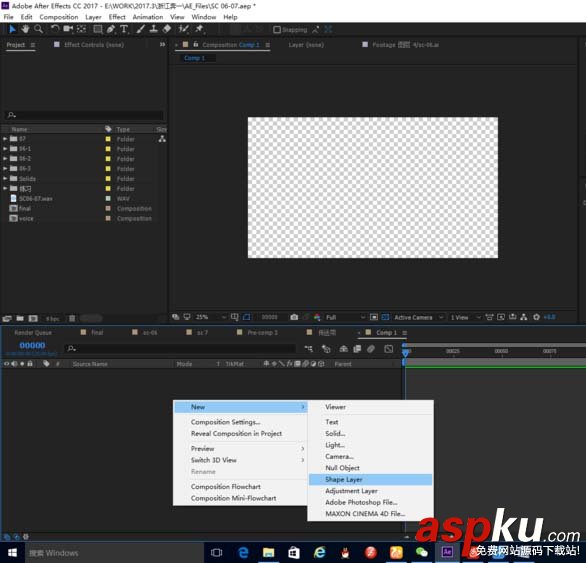This screenshot has width=586, height=563.
Task: Select the Brush tool
Action: tap(141, 29)
